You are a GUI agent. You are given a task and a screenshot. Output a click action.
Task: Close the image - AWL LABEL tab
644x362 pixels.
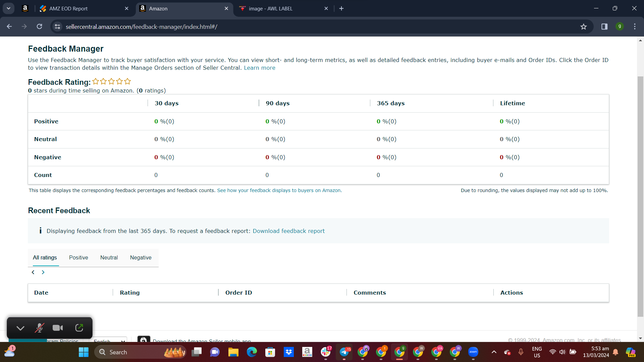326,8
